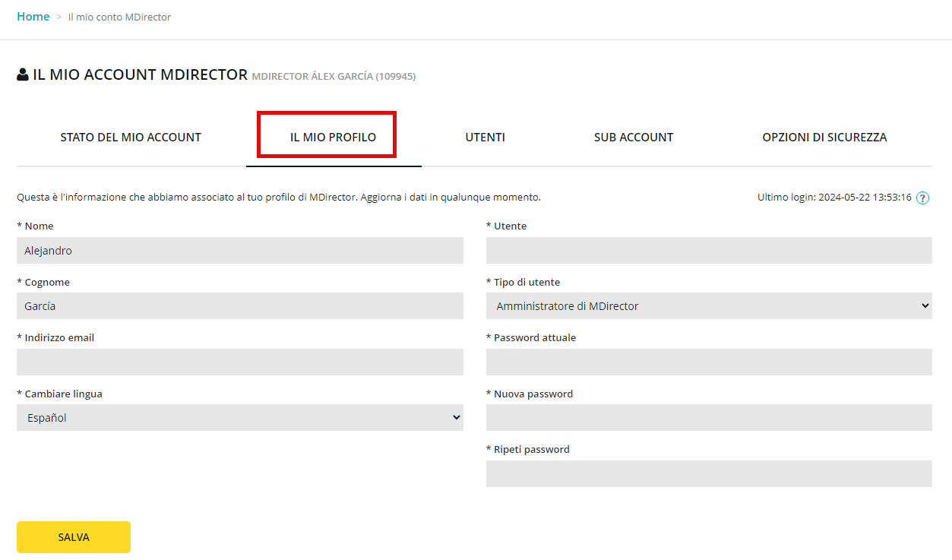This screenshot has width=952, height=560.
Task: Open the Opzioni di sicurezza tab
Action: [824, 138]
